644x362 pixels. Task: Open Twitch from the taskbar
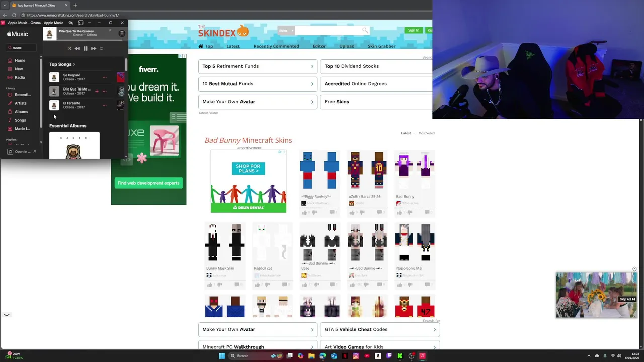coord(389,356)
